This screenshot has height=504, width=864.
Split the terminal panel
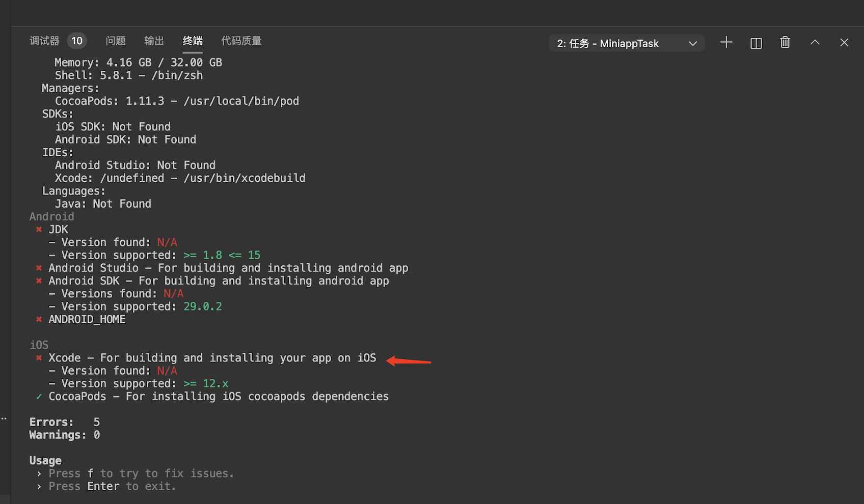click(756, 43)
